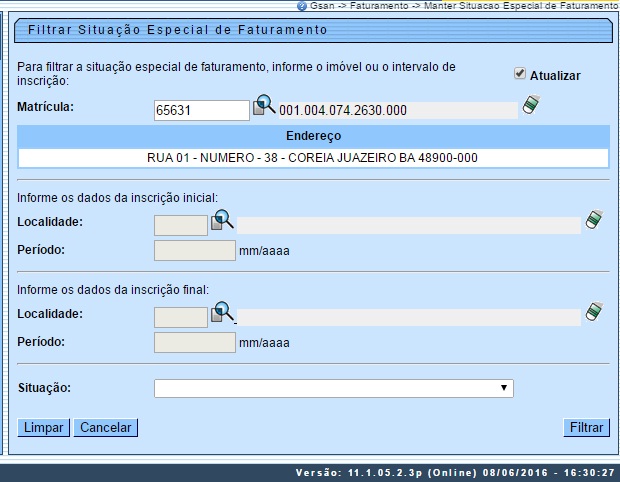Click the Matrícula field containing 65631
This screenshot has height=482, width=620.
(201, 110)
